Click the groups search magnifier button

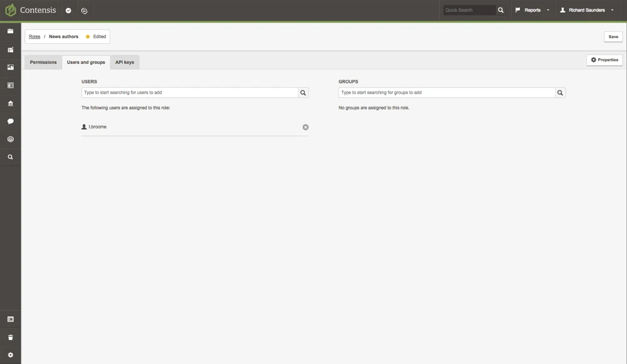pos(560,93)
